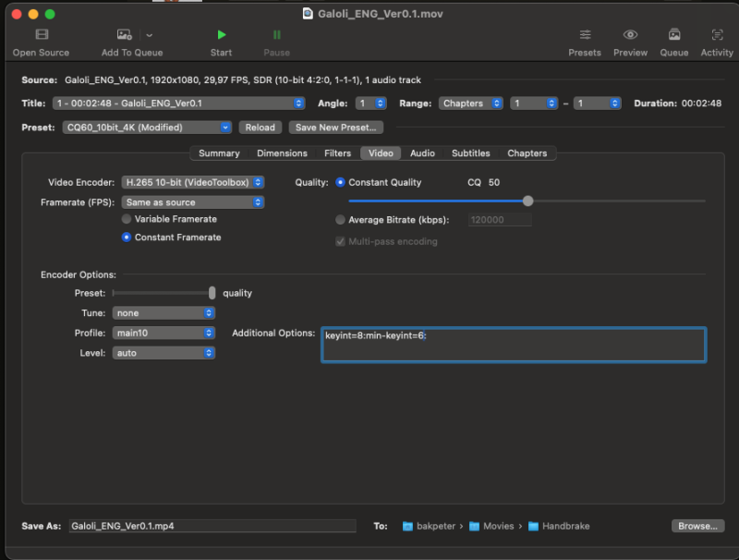Start encoding with the green play icon
The width and height of the screenshot is (739, 560).
222,35
